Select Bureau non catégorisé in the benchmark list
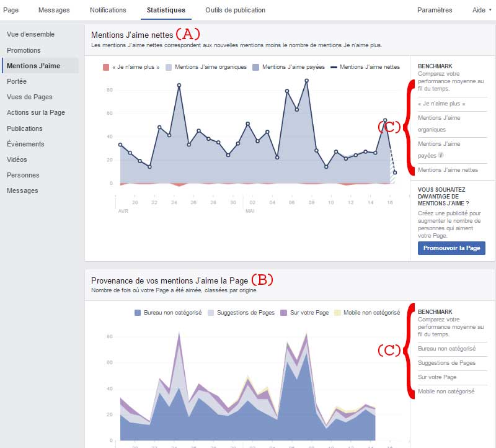The width and height of the screenshot is (496, 448). 446,349
